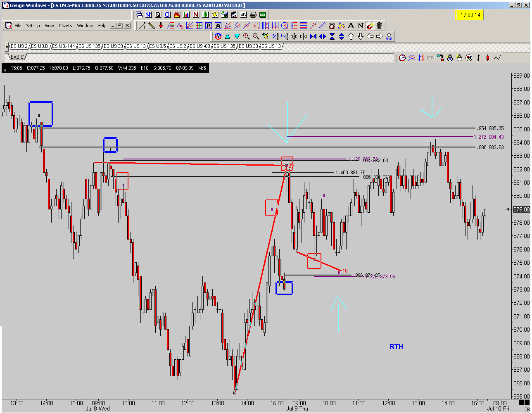Click the green EXIT button
The height and width of the screenshot is (413, 532).
click(263, 14)
